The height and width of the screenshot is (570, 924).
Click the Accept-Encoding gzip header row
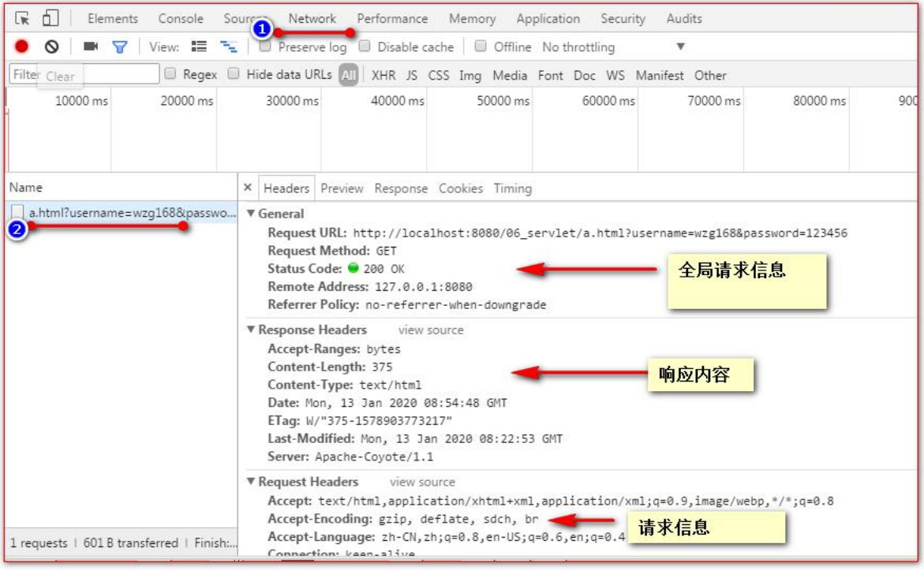click(403, 519)
